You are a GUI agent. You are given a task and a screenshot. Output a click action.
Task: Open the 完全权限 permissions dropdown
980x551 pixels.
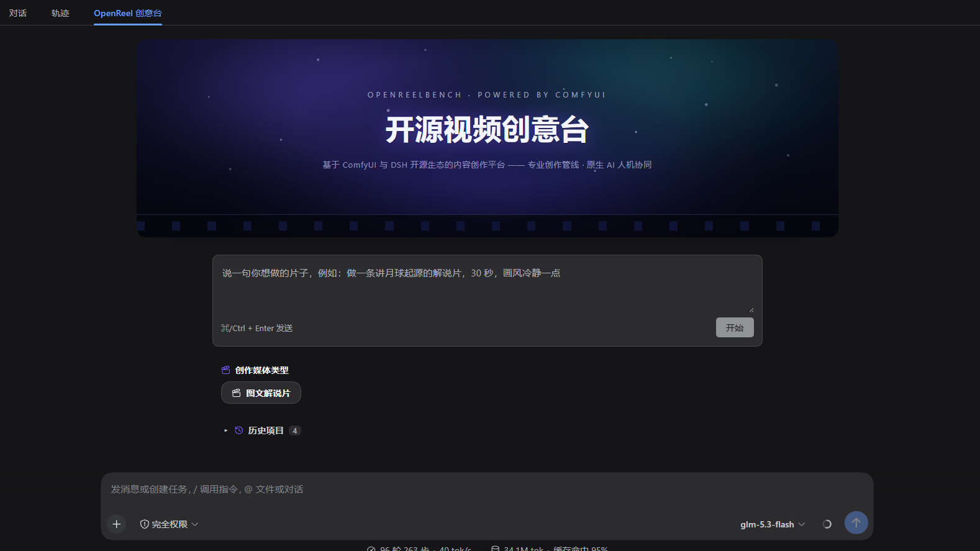click(x=170, y=524)
